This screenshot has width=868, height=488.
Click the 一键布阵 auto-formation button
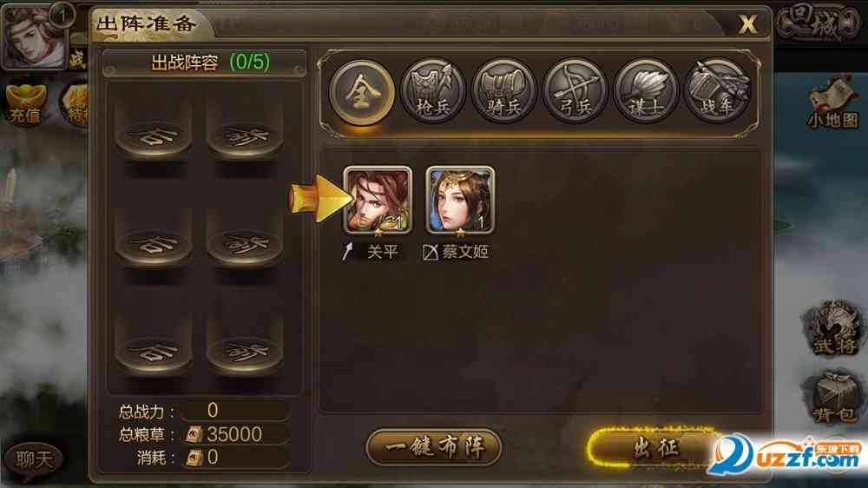[434, 447]
